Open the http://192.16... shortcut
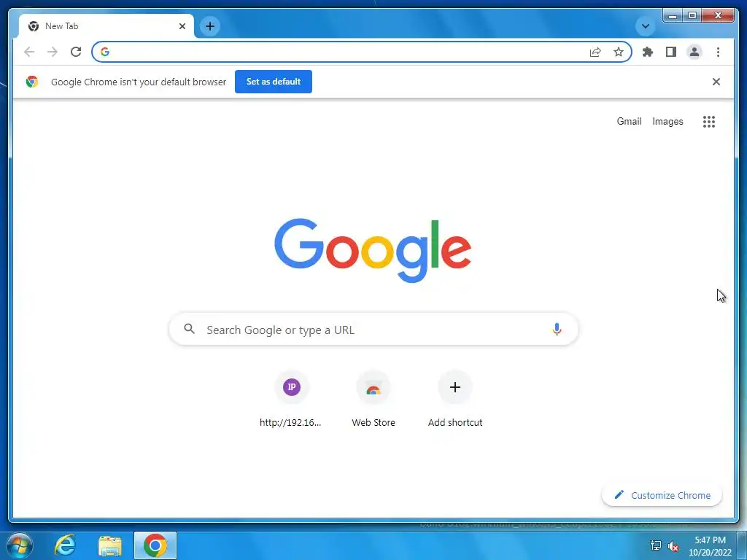747x560 pixels. coord(291,400)
